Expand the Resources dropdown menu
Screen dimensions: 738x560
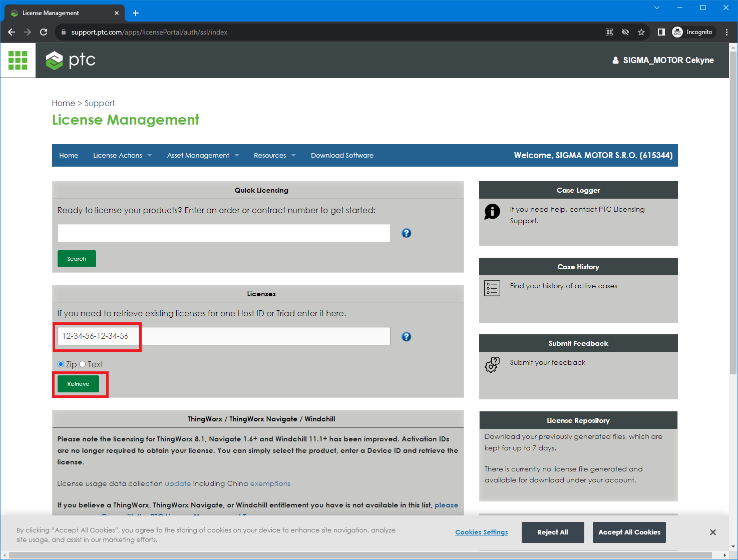pyautogui.click(x=274, y=155)
